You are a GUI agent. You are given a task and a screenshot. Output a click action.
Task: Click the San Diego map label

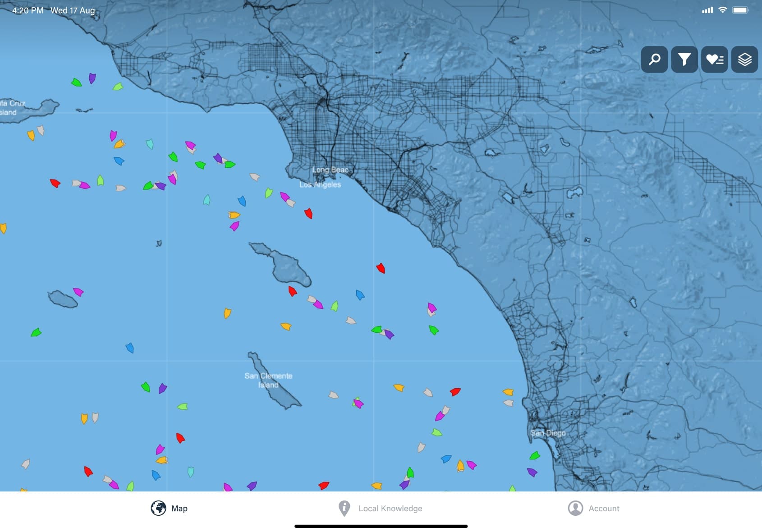point(548,433)
